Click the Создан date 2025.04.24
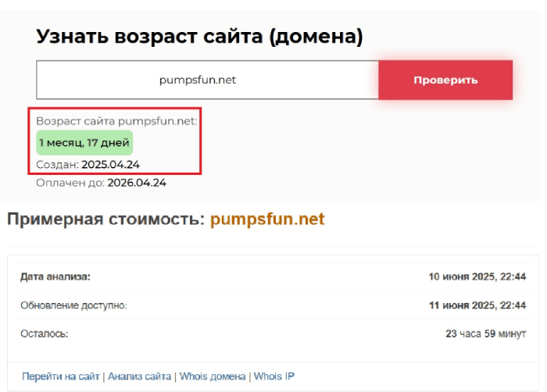The width and height of the screenshot is (547, 392). tap(110, 166)
